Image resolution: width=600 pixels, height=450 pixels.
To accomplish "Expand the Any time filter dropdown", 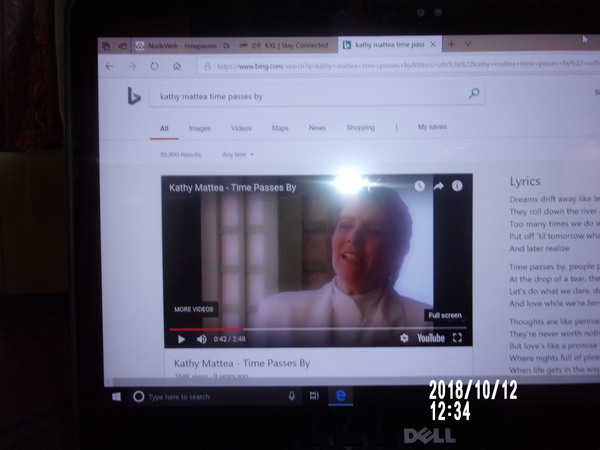I will coord(238,155).
